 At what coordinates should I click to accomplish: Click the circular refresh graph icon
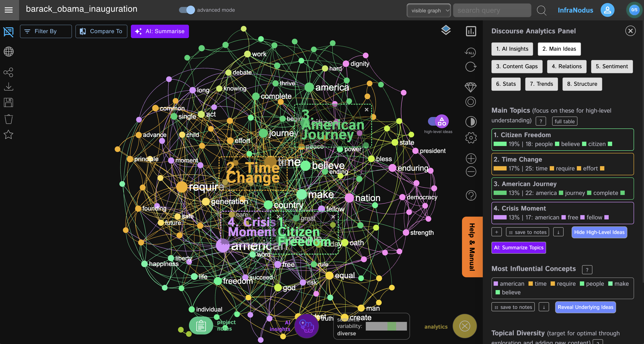pos(471,67)
